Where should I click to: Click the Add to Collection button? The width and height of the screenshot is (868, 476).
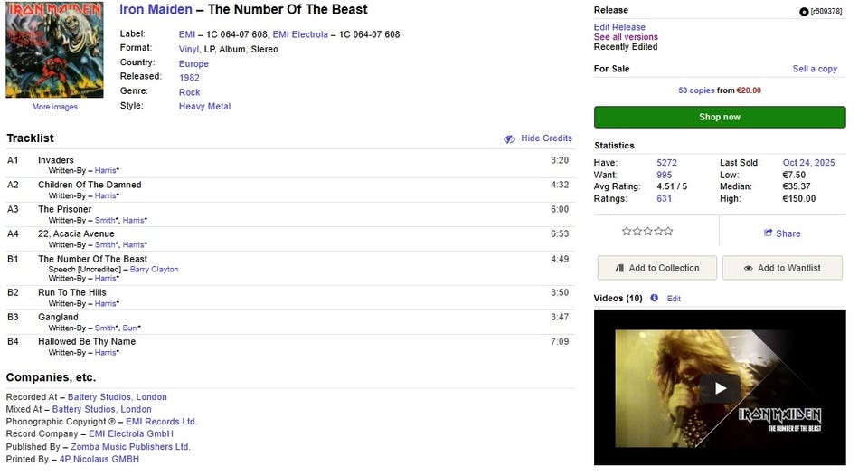pyautogui.click(x=657, y=268)
